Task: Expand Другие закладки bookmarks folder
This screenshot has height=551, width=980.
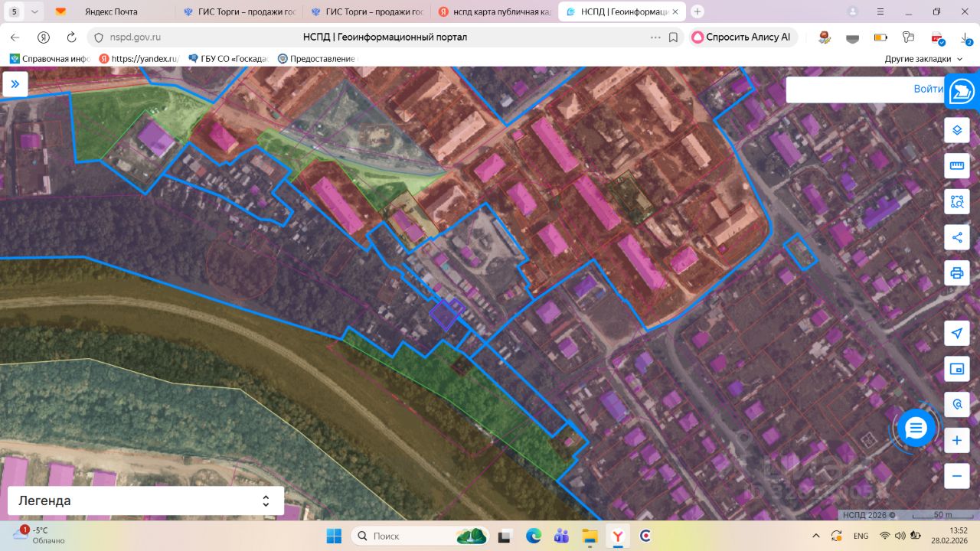Action: point(923,58)
